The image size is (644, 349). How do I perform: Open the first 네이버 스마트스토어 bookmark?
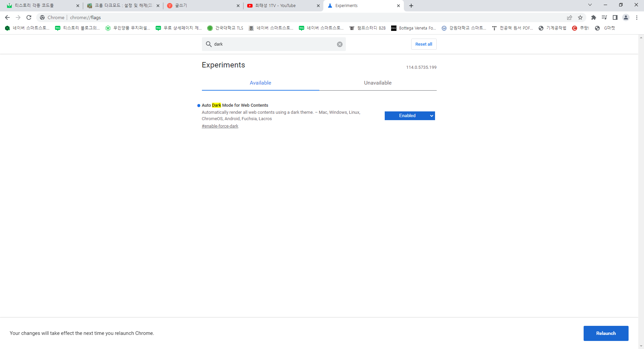(28, 28)
